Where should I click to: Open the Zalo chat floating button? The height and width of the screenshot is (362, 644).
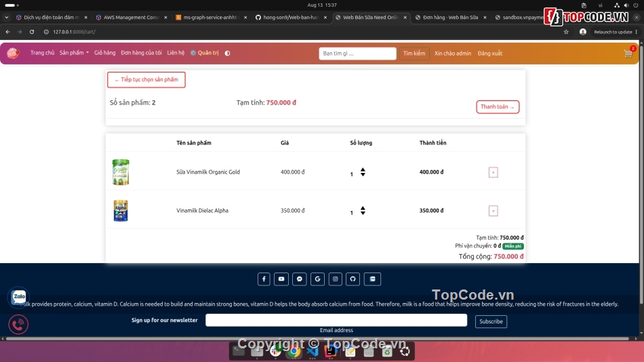click(18, 297)
